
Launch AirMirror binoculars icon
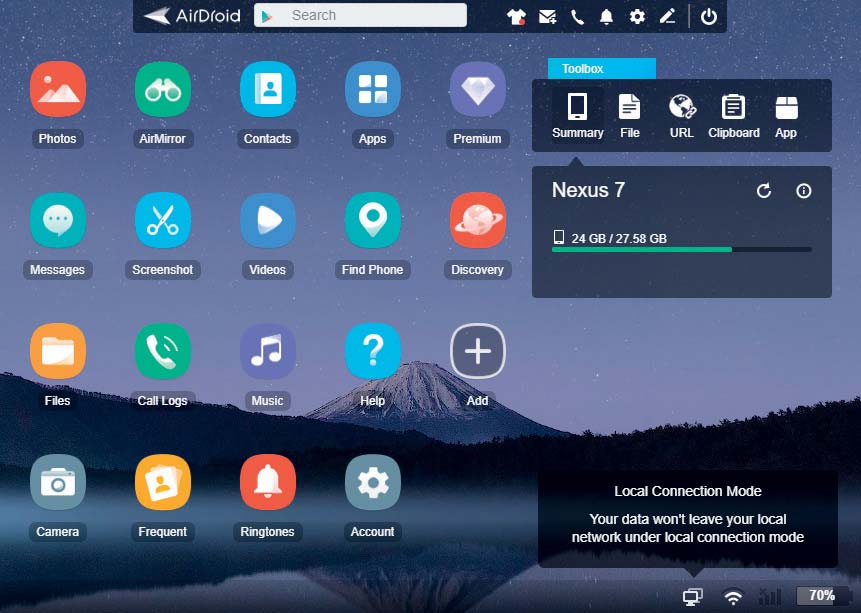pyautogui.click(x=163, y=90)
